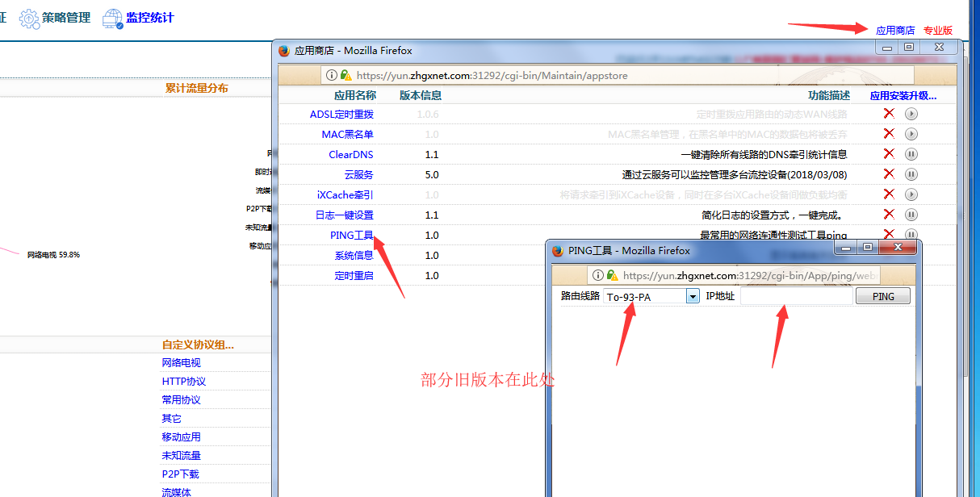Viewport: 980px width, 497px height.
Task: Click the red X for ADSL定时重拨
Action: tap(889, 114)
